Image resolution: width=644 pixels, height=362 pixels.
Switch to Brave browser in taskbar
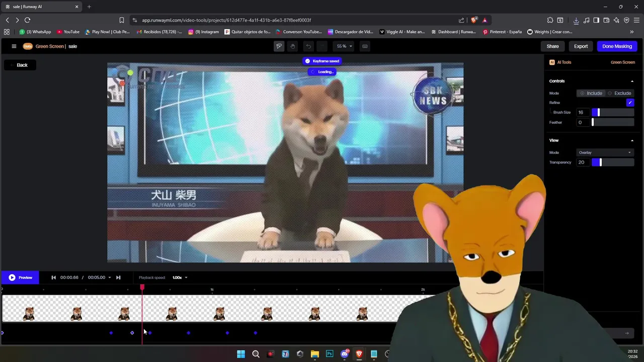click(x=359, y=354)
